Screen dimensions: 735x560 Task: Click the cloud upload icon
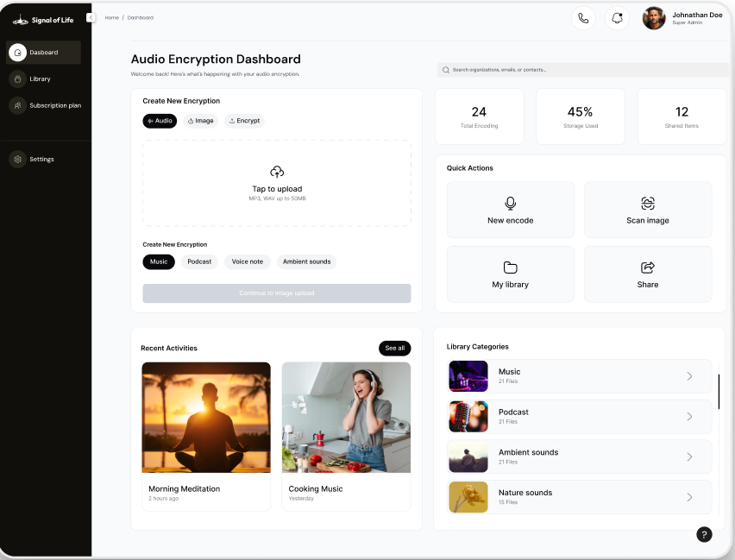pos(277,172)
